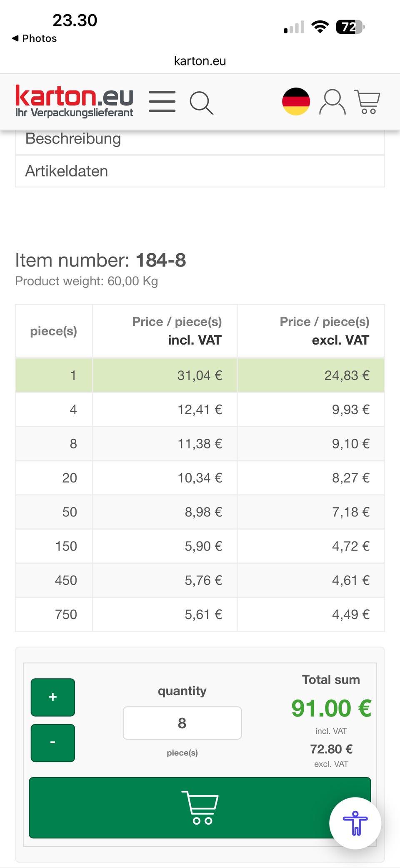Decrease quantity with the minus button
The image size is (400, 868).
pos(53,742)
